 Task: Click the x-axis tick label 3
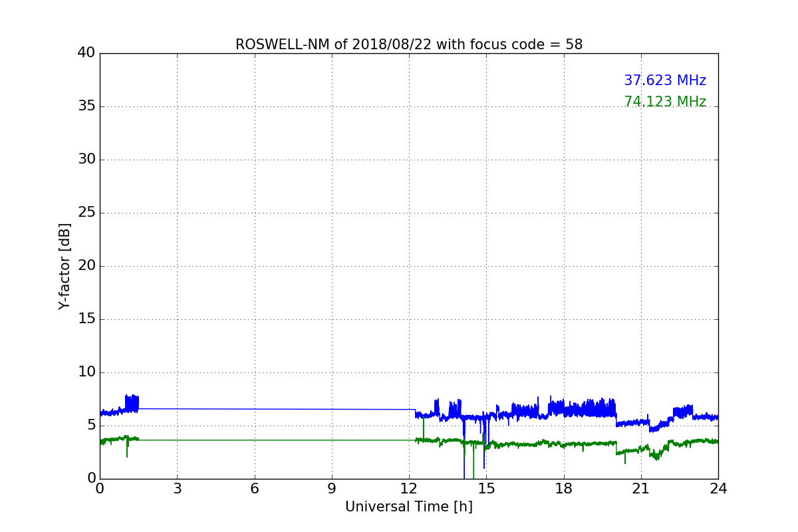coord(177,489)
